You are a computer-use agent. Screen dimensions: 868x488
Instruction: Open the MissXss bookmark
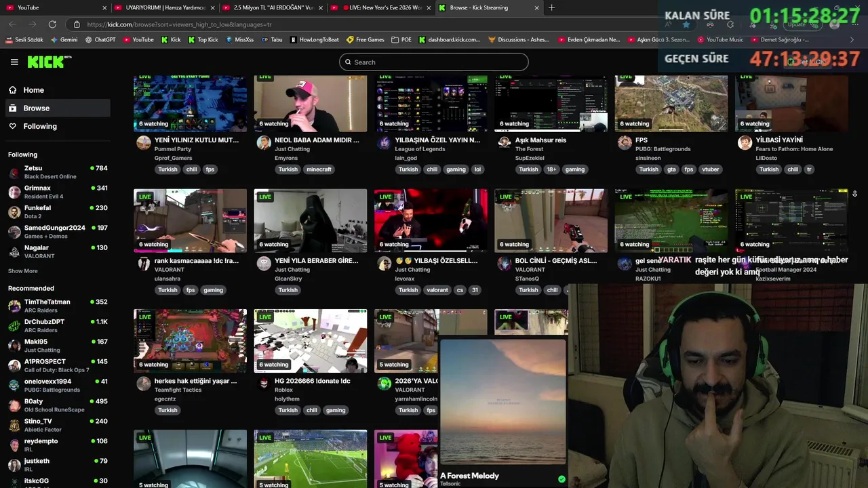coord(239,39)
